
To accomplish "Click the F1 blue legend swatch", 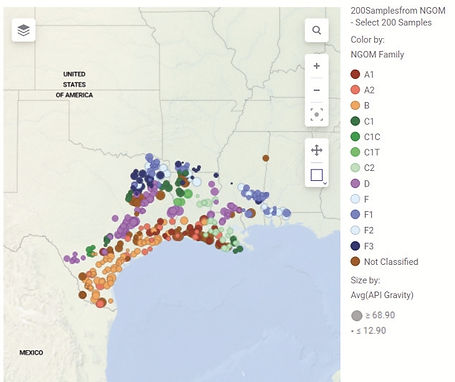I will [356, 214].
